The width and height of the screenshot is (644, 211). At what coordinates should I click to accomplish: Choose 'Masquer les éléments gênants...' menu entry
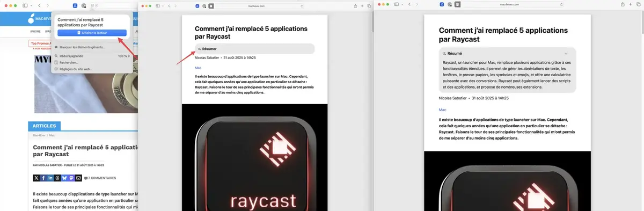tap(80, 47)
